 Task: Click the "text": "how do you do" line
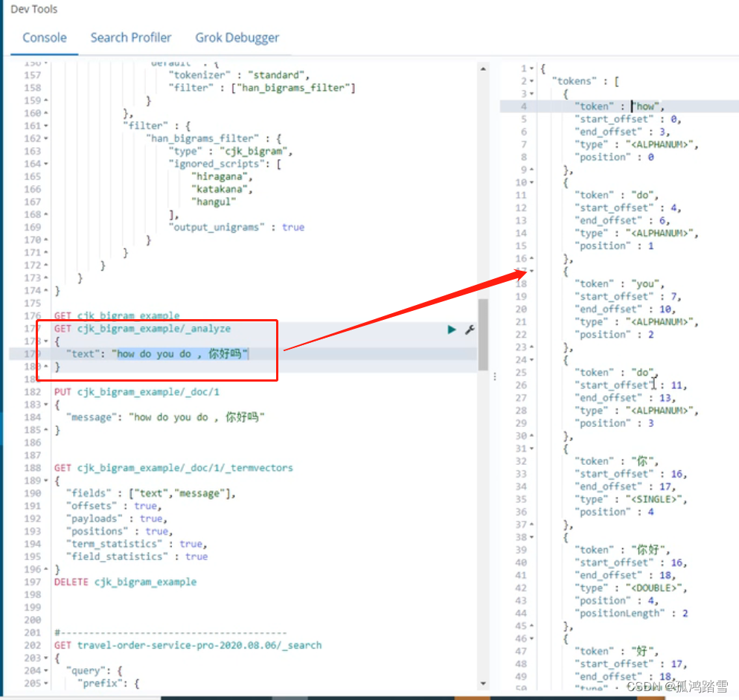(x=157, y=354)
